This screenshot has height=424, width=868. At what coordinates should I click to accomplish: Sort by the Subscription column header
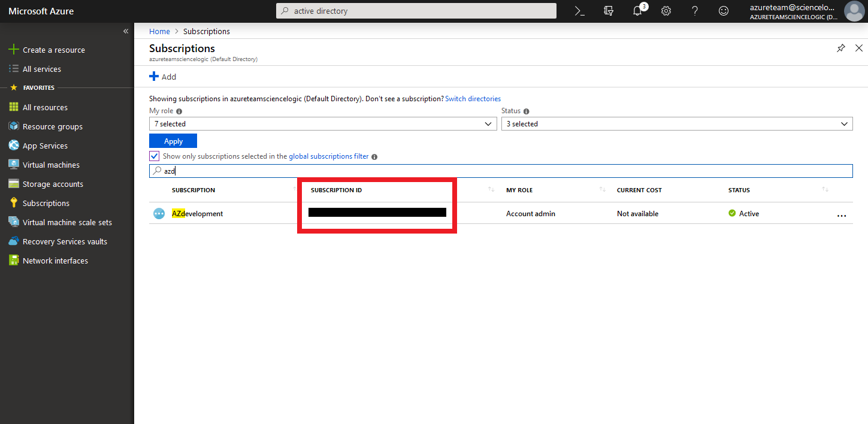click(193, 190)
